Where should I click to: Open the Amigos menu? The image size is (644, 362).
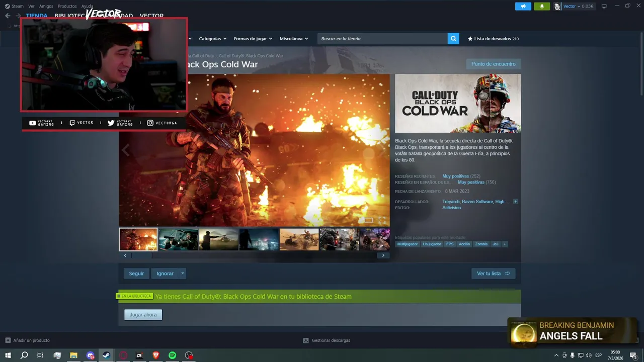(x=46, y=6)
